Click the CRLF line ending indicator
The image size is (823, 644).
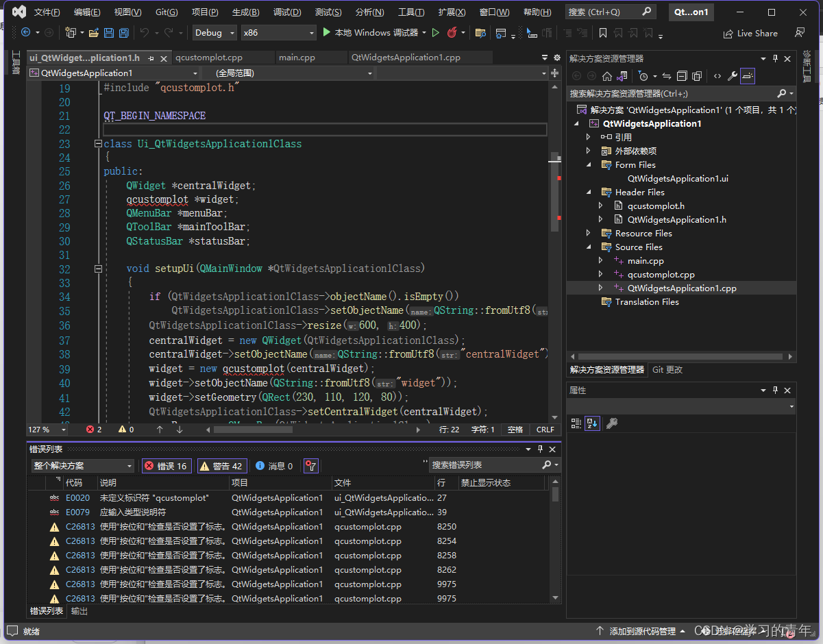[545, 430]
